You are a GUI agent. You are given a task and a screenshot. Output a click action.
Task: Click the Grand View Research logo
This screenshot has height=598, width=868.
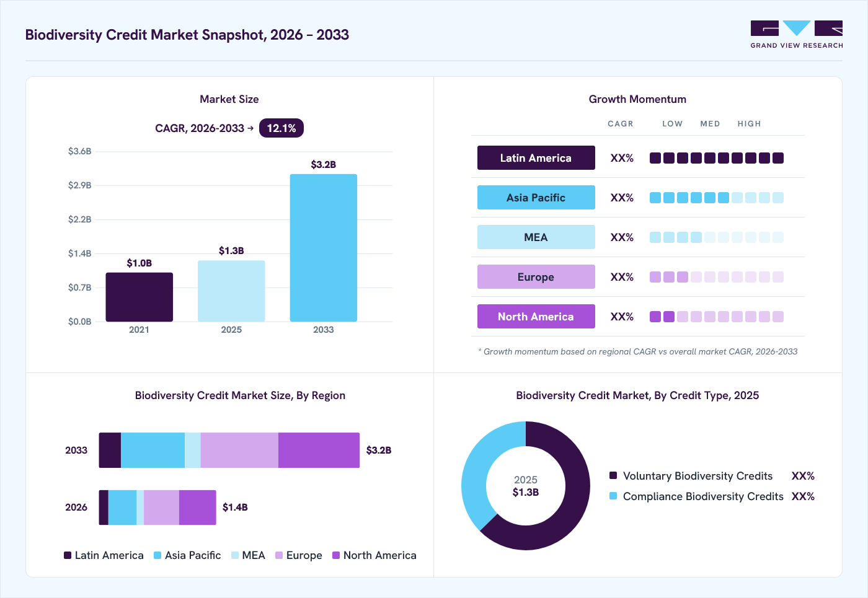pyautogui.click(x=797, y=35)
